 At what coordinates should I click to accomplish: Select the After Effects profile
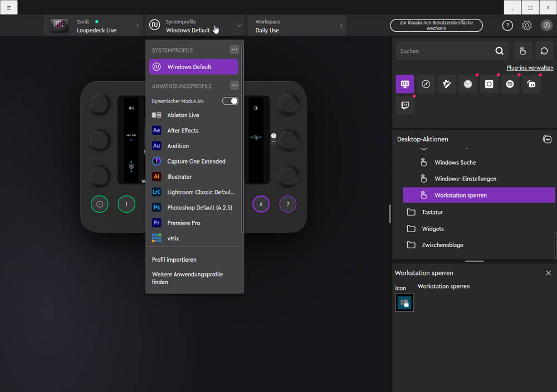[194, 130]
